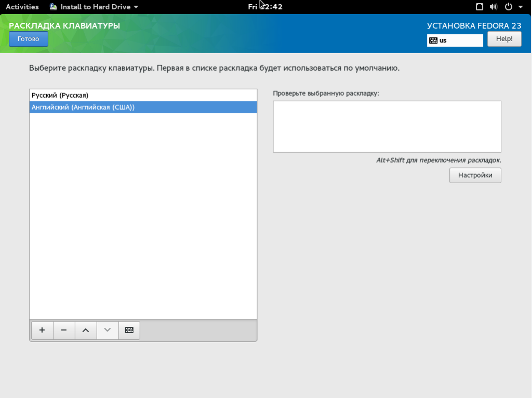The height and width of the screenshot is (398, 532).
Task: Open the keyboard layout preview icon
Action: [129, 330]
